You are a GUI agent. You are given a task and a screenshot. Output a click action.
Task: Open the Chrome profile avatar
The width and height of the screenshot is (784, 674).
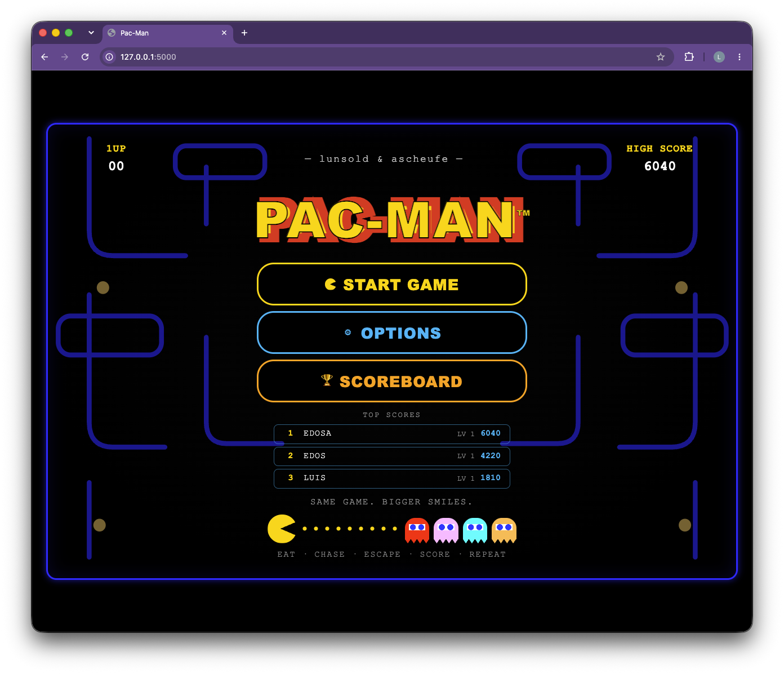719,57
